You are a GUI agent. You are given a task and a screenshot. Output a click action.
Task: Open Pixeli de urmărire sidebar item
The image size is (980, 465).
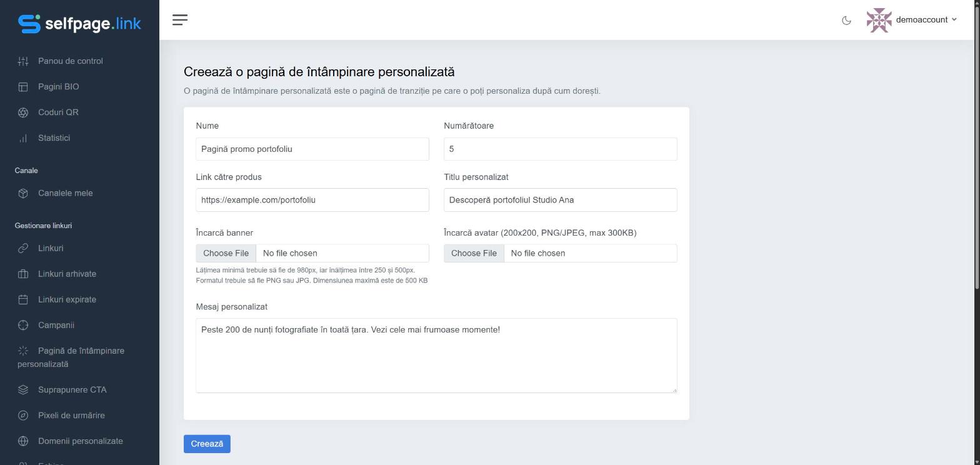point(71,416)
